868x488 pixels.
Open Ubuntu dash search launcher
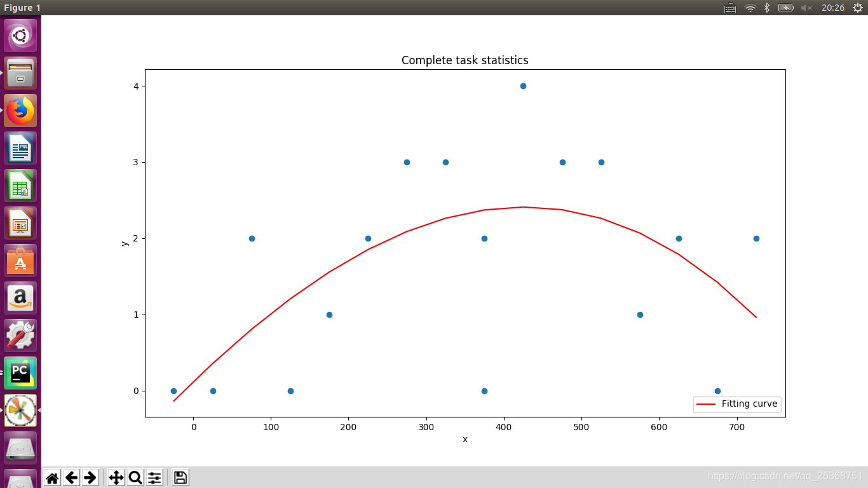(x=20, y=36)
